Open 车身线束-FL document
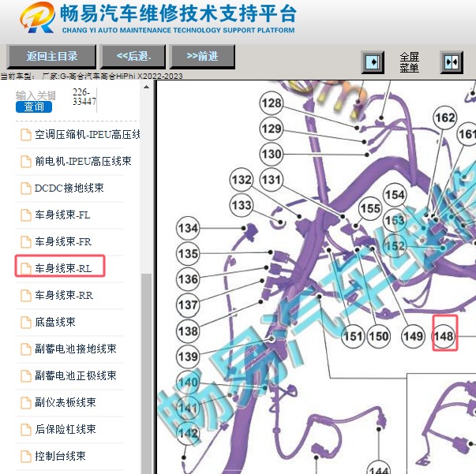The width and height of the screenshot is (476, 474). tap(62, 215)
